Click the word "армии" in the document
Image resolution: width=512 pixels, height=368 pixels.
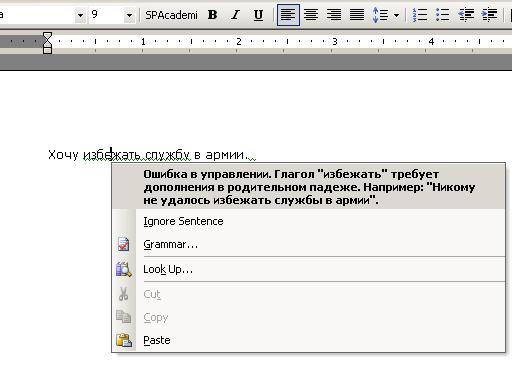[x=225, y=155]
